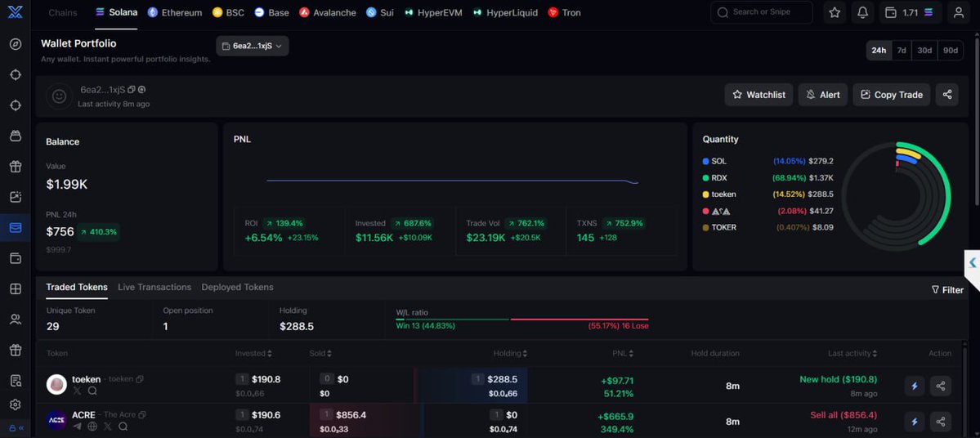
Task: Switch to HyperEVM chain
Action: click(433, 12)
